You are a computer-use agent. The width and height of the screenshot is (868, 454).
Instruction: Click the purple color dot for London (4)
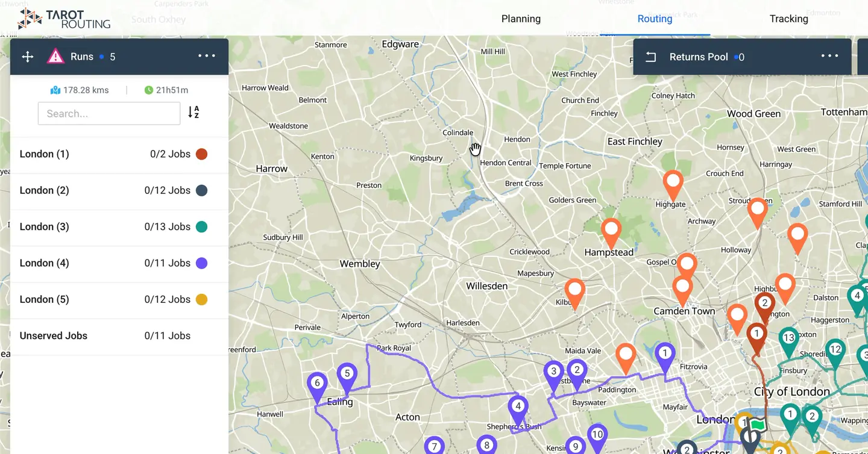202,263
